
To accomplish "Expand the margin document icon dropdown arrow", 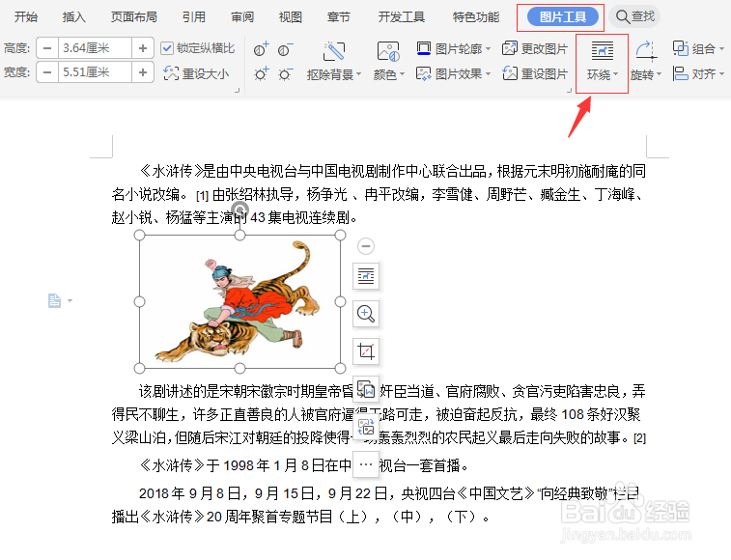I will [70, 300].
